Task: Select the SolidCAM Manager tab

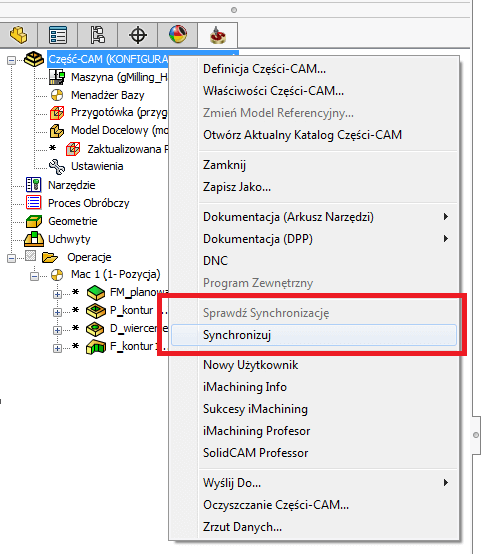Action: 218,35
